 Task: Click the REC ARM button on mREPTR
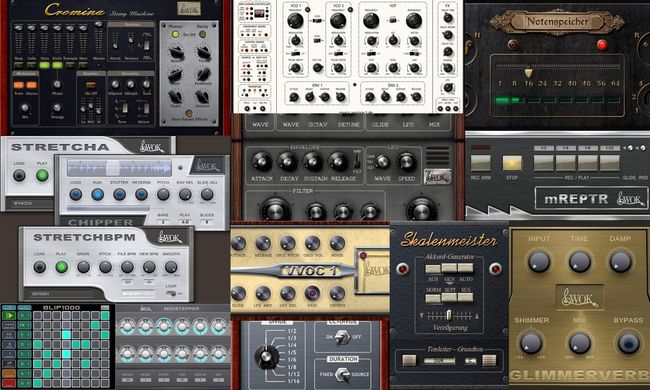[x=480, y=162]
